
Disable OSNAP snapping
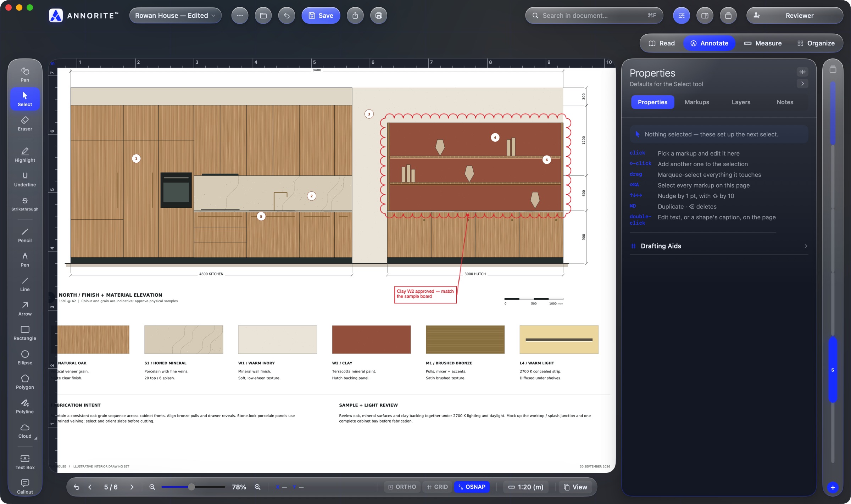(x=472, y=487)
